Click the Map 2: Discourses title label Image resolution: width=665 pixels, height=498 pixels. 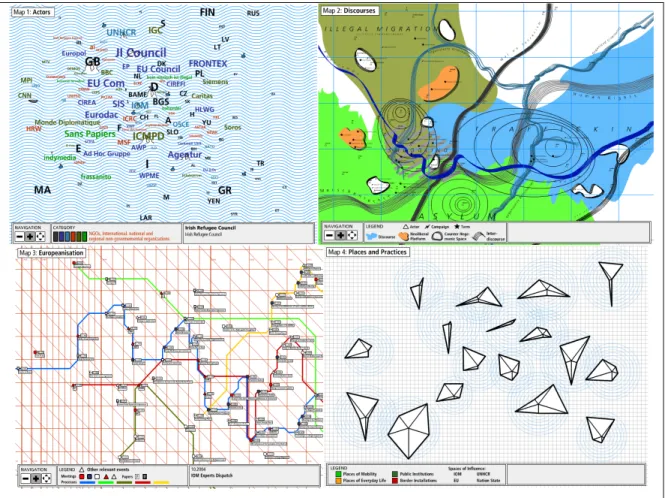(349, 11)
